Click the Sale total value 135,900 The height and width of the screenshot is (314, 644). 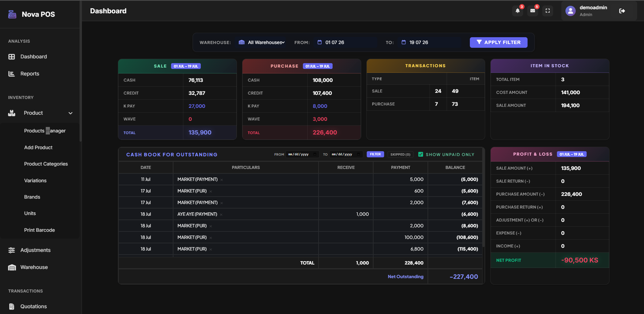(x=200, y=132)
